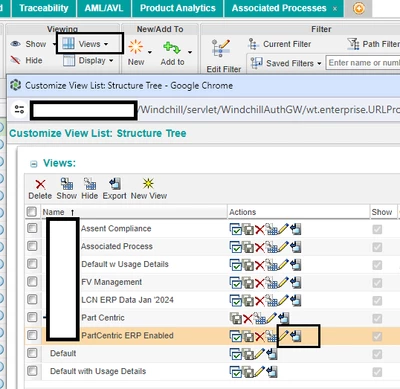Image resolution: width=400 pixels, height=389 pixels.
Task: Click the Chrome address bar URL text
Action: click(x=269, y=109)
